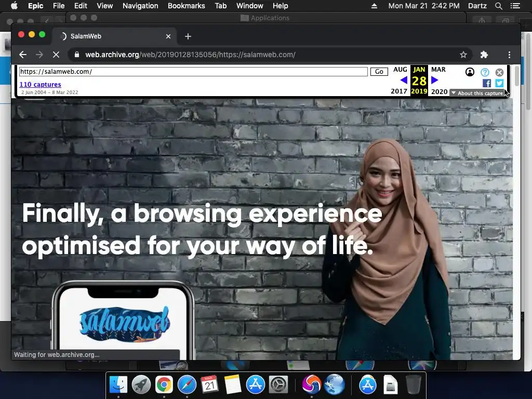Open the browser three-dot menu

click(x=509, y=55)
